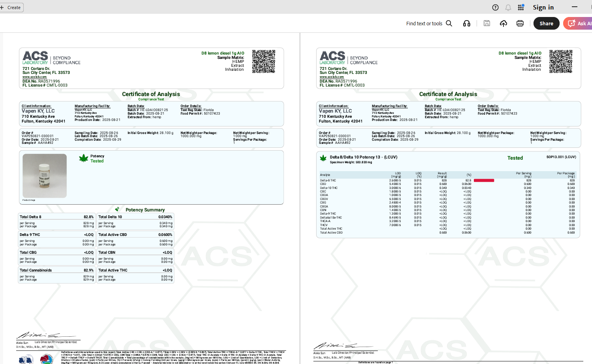Select the "Delta-8 THC" analyte row label
The image size is (592, 364).
[x=328, y=181]
